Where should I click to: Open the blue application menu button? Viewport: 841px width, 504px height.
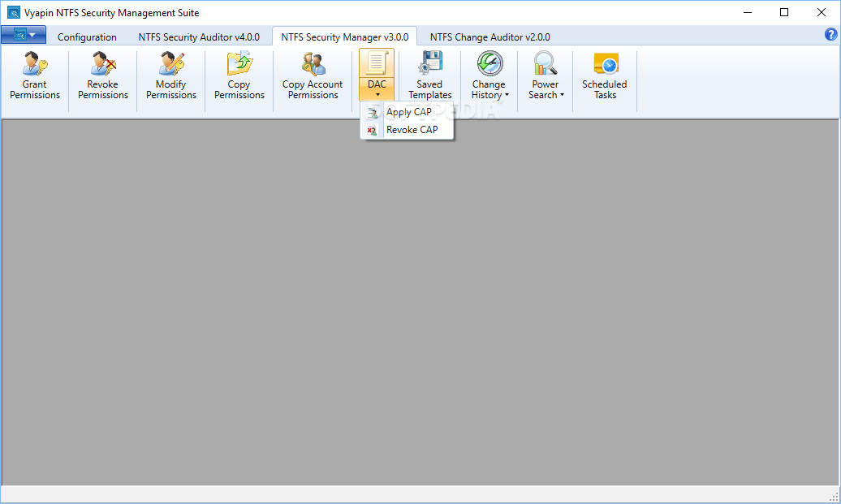tap(24, 35)
